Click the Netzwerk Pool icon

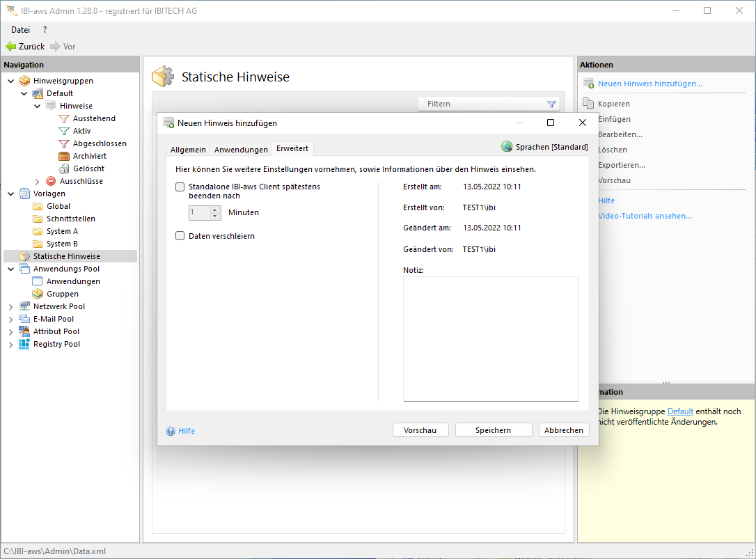tap(24, 306)
